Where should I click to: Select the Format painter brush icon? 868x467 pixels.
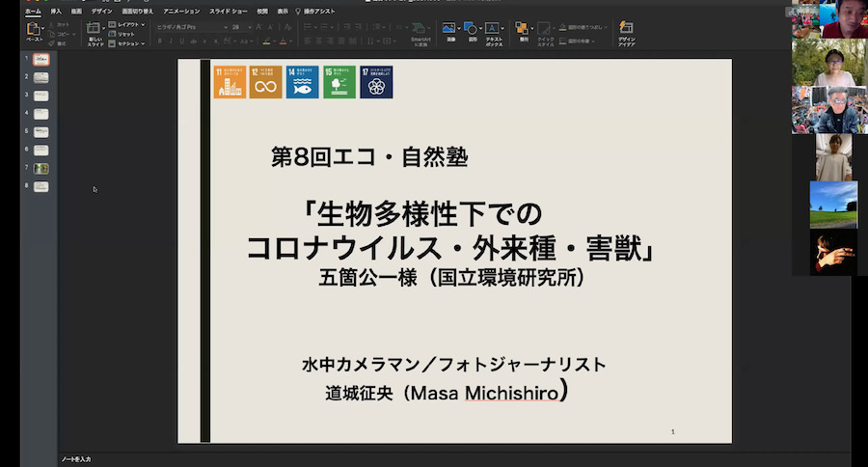tap(51, 43)
